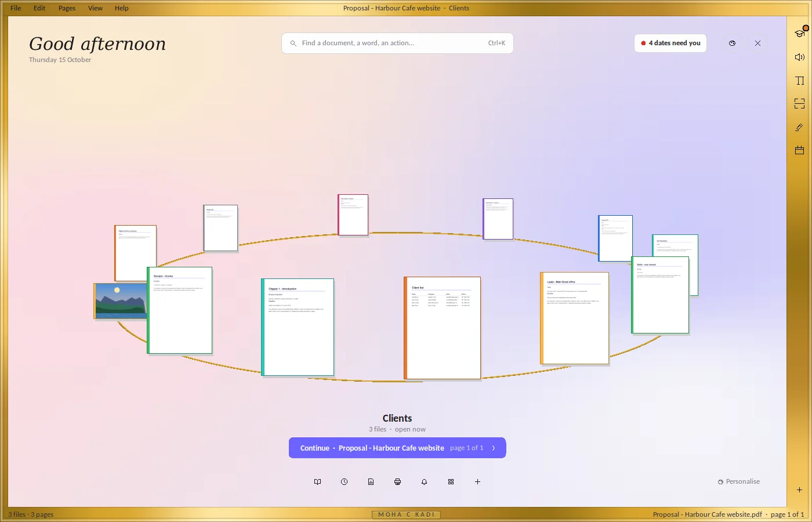The height and width of the screenshot is (522, 812).
Task: Open the graduation cap icon in the sidebar
Action: [800, 33]
